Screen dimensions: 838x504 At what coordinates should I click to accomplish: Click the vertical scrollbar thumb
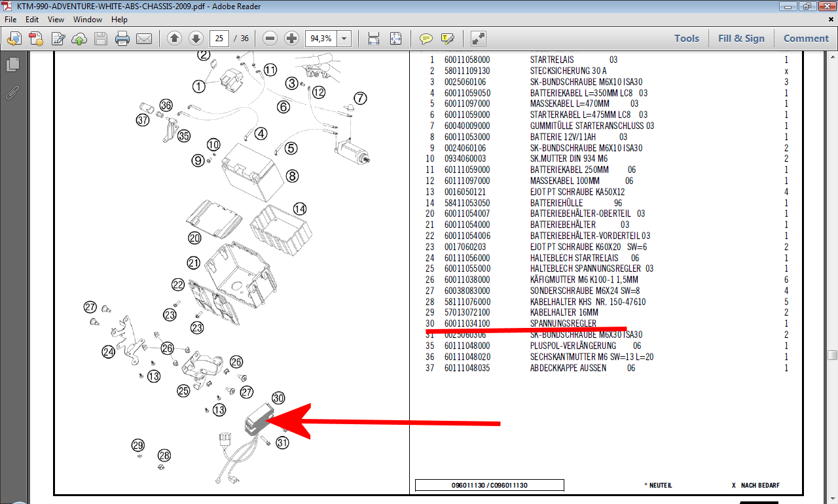click(x=832, y=355)
